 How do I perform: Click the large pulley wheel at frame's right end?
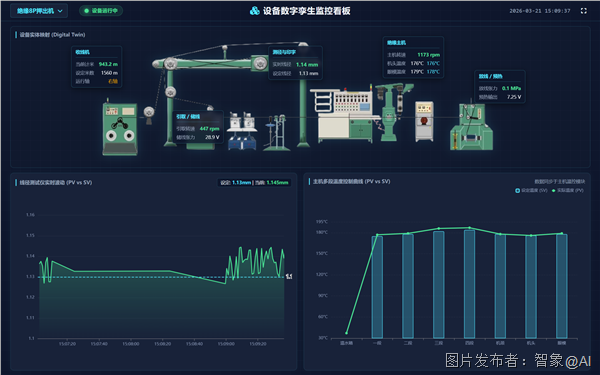pos(260,63)
